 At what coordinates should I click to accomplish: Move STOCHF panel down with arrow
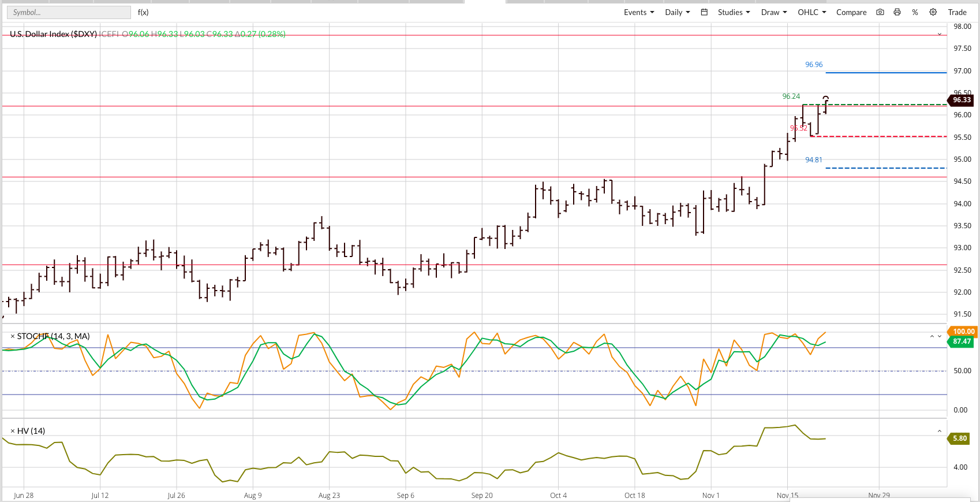[940, 336]
